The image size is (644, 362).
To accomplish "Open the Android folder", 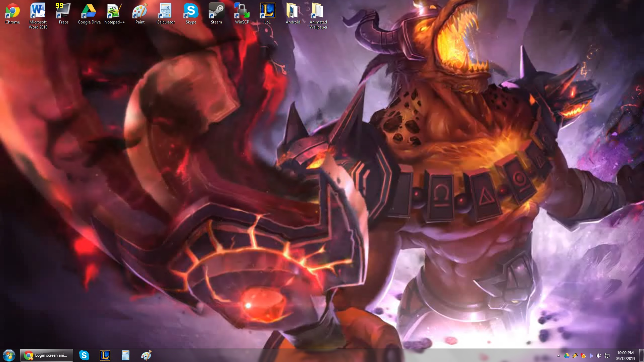I will tap(292, 10).
